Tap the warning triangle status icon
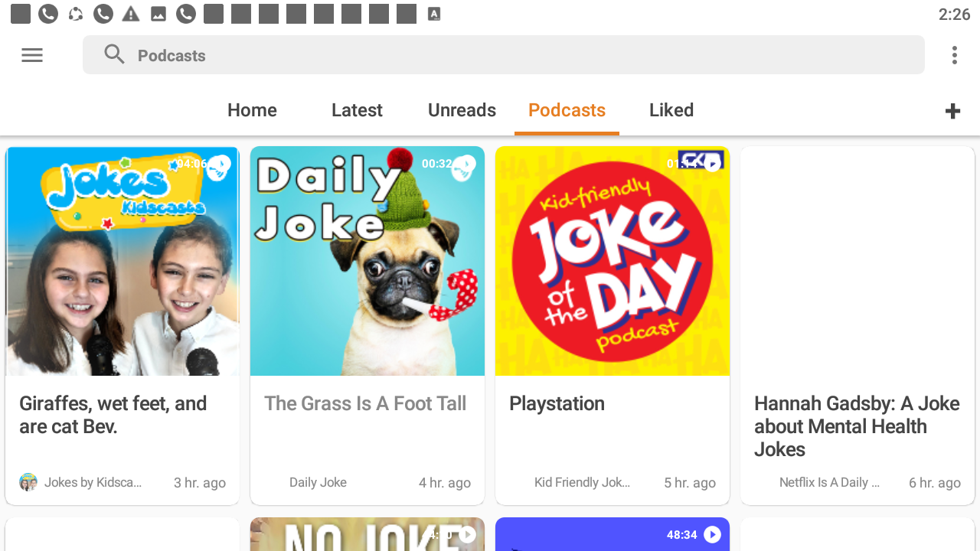 [x=131, y=14]
